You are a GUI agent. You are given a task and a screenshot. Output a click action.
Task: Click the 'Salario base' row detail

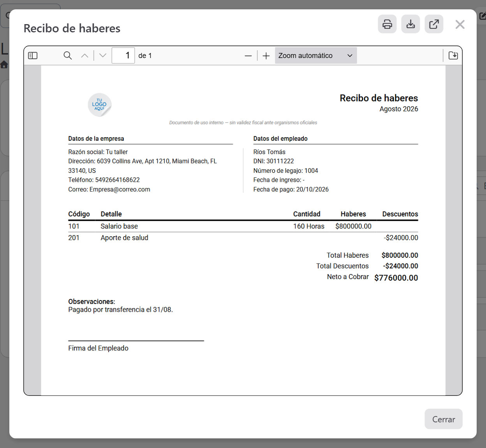[119, 226]
